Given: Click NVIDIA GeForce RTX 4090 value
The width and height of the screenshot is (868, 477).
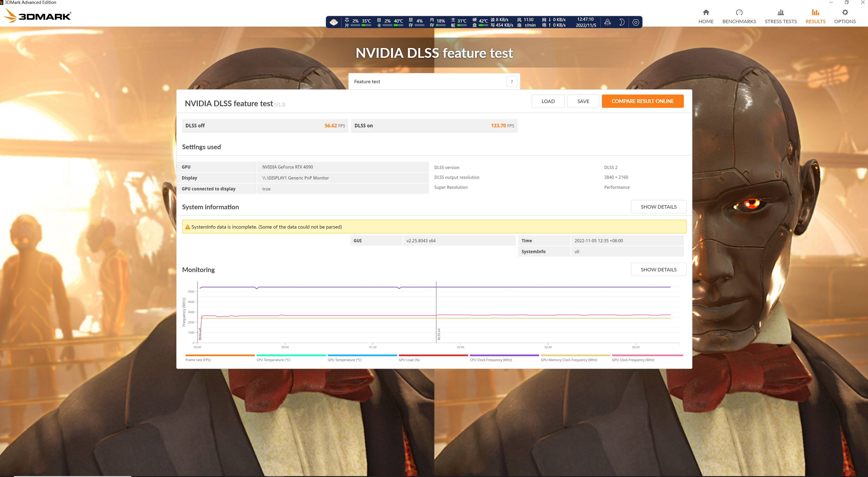Looking at the screenshot, I should tap(287, 167).
